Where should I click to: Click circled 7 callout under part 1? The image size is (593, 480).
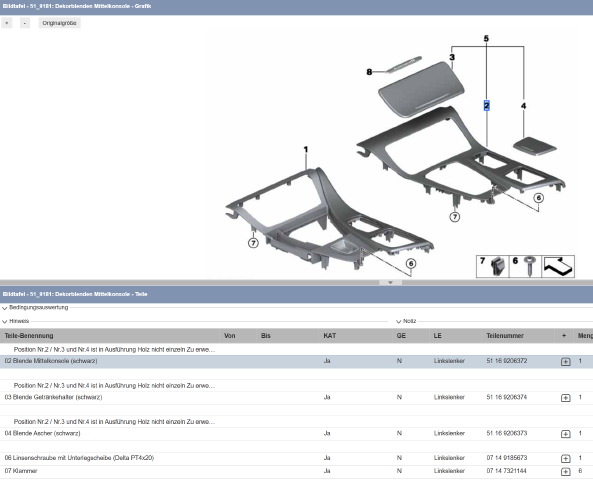(x=253, y=243)
